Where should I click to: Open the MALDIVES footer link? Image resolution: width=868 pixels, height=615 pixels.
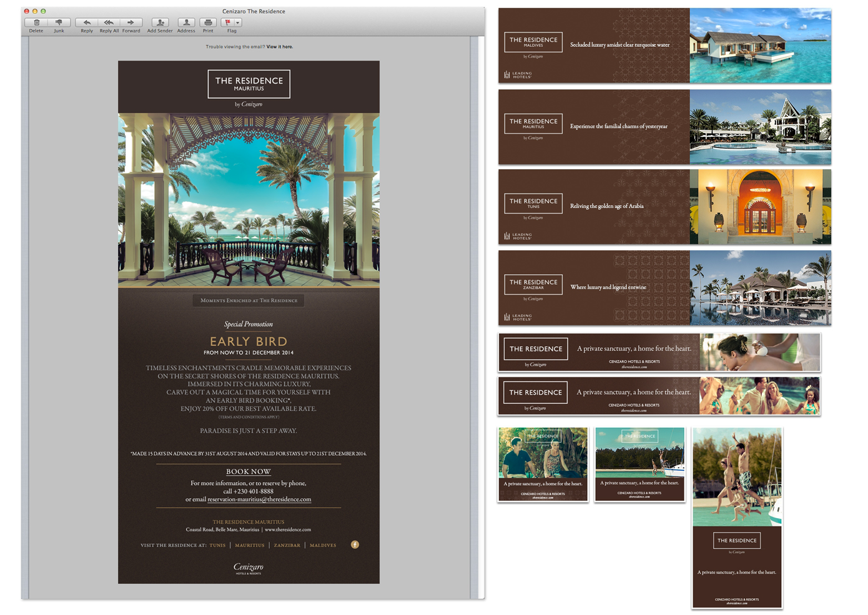(x=323, y=545)
